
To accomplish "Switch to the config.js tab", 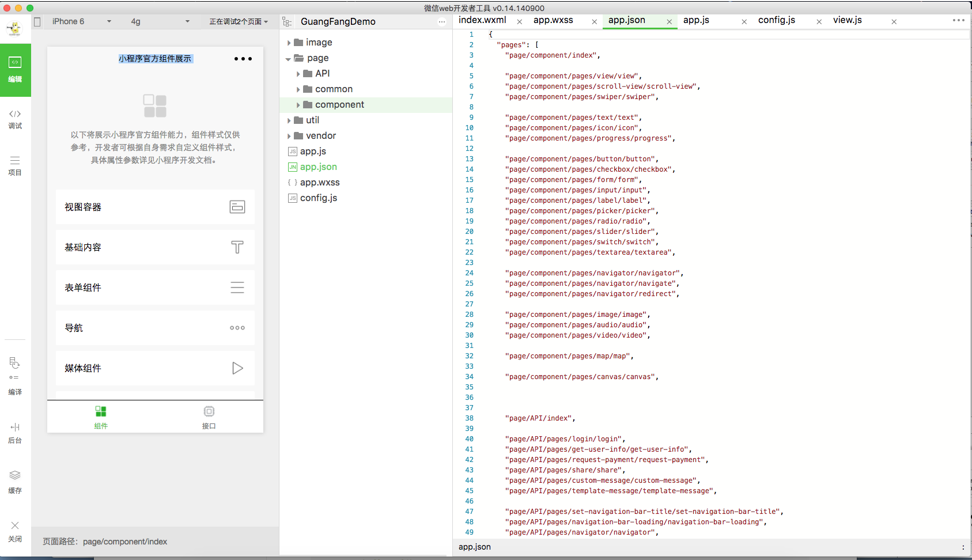I will click(777, 20).
